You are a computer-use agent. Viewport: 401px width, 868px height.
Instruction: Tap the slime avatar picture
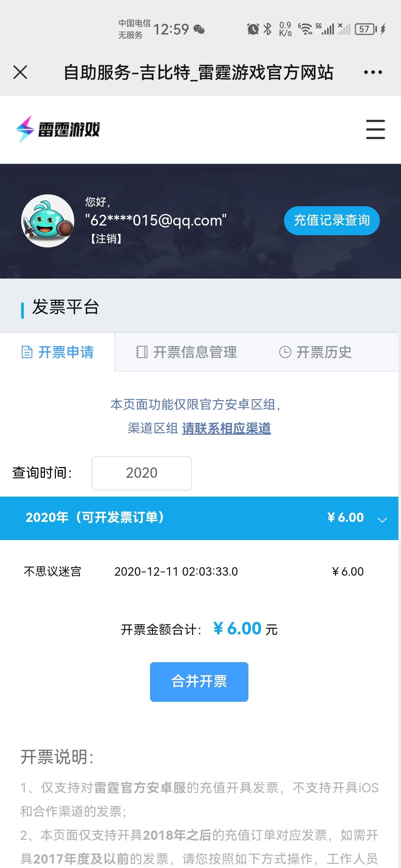(48, 221)
